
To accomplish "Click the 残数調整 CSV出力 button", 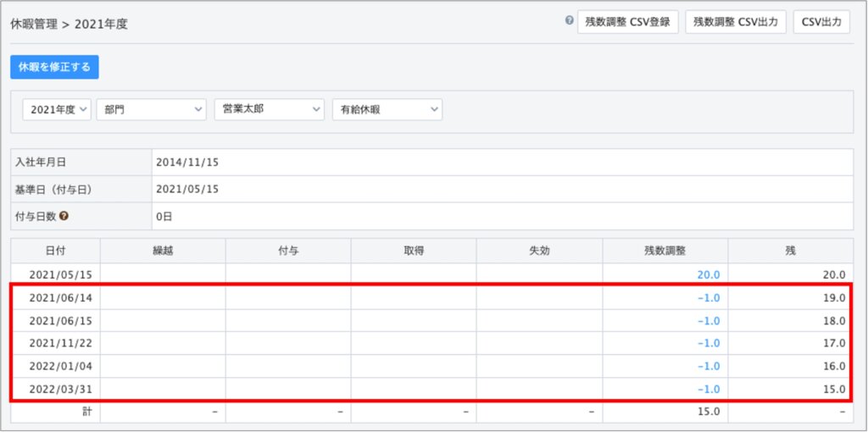I will (x=736, y=22).
